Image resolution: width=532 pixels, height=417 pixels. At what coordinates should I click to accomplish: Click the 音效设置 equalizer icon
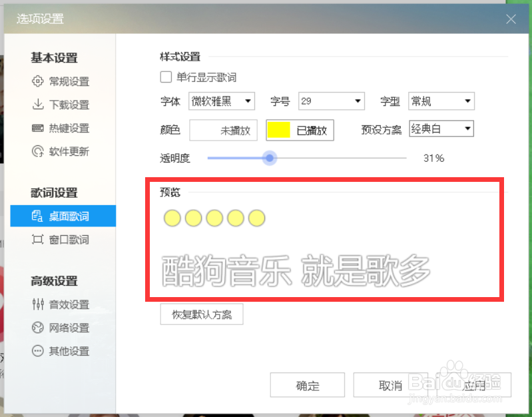pyautogui.click(x=38, y=304)
